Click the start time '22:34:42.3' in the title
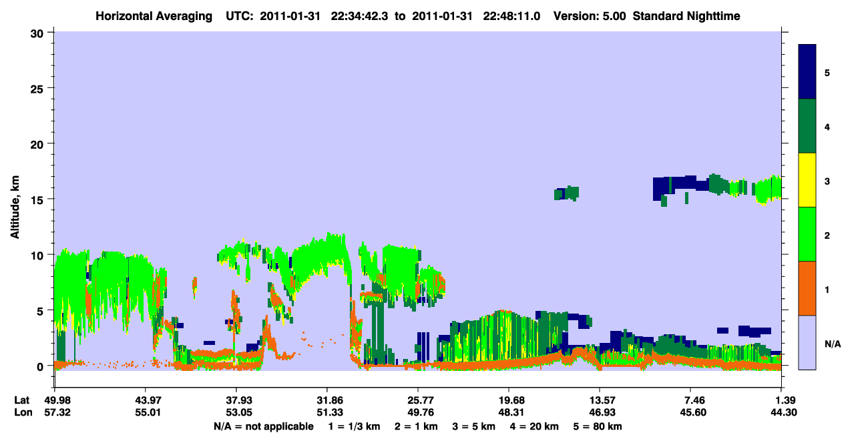The height and width of the screenshot is (445, 868). point(359,16)
